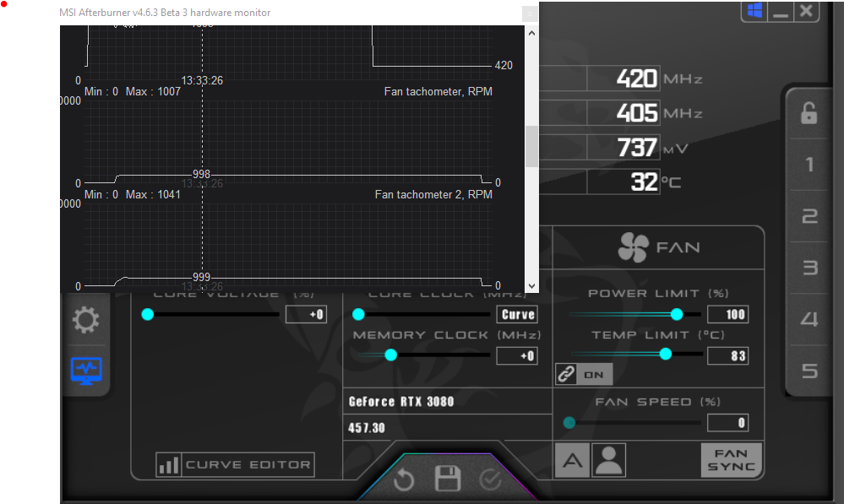Click the Fan tachometer 2, RPM label
The image size is (844, 504).
(x=433, y=194)
